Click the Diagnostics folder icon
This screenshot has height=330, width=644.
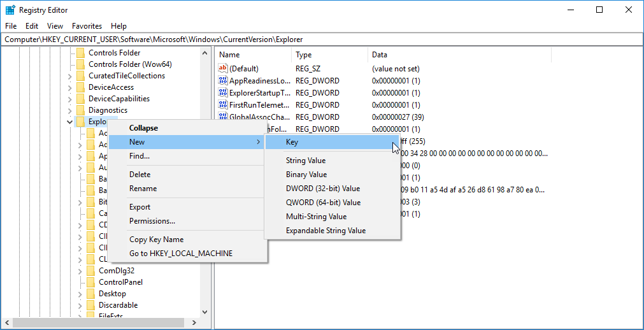pos(80,110)
